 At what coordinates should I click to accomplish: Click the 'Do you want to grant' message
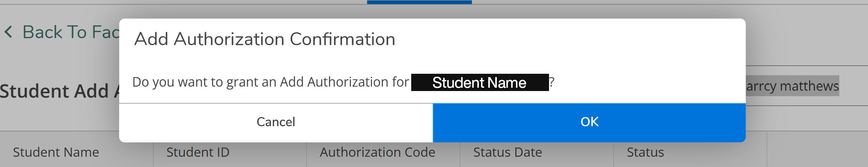(270, 82)
